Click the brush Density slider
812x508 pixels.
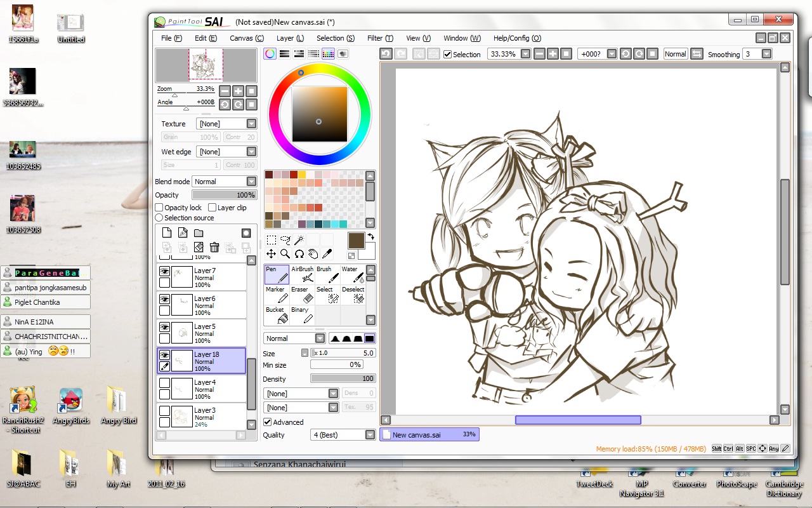click(x=343, y=378)
